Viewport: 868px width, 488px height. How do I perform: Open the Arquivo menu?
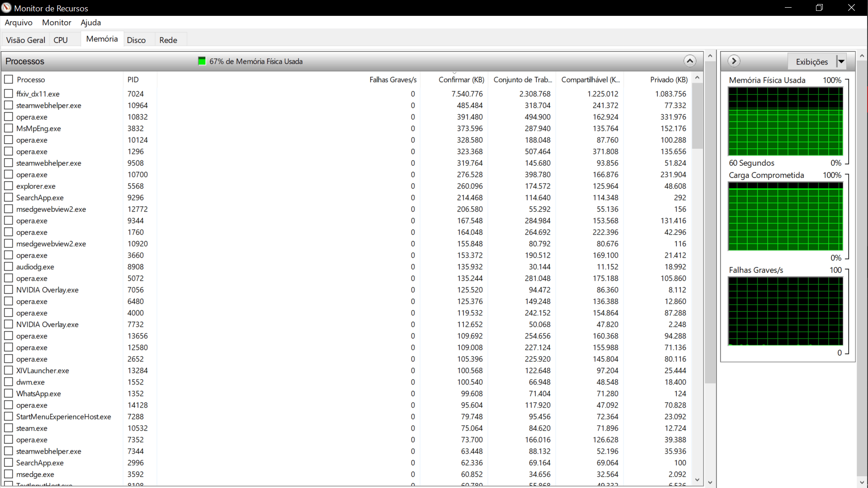tap(19, 23)
